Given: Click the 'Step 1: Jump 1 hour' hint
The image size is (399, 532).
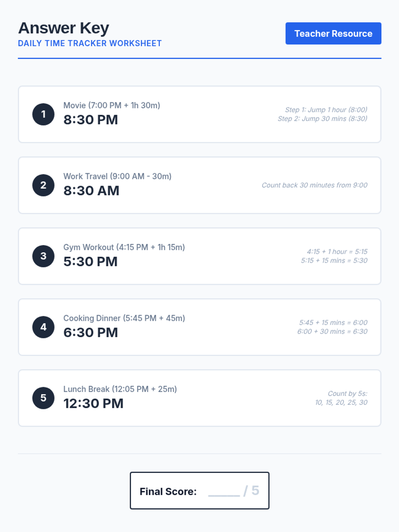Looking at the screenshot, I should pyautogui.click(x=326, y=110).
